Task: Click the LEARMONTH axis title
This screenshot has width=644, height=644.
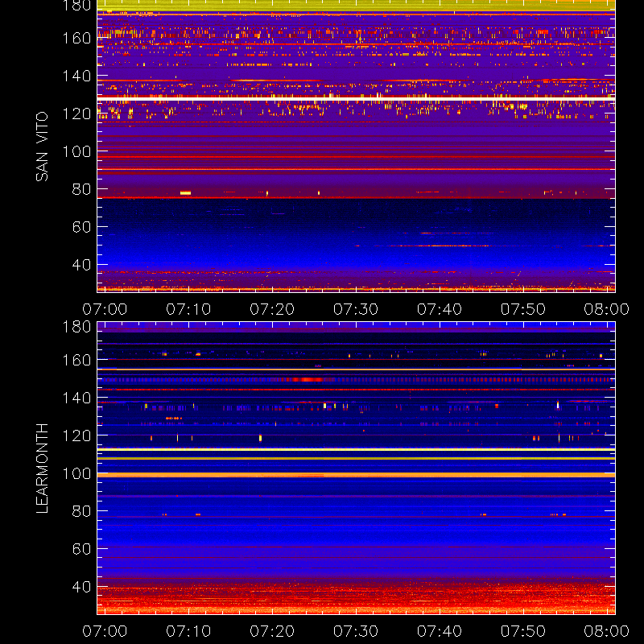Action: [x=42, y=469]
